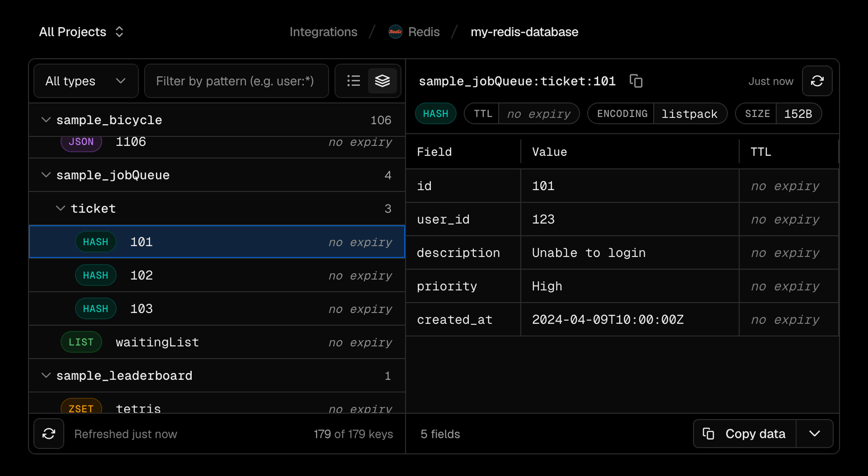The height and width of the screenshot is (476, 868).
Task: Switch to flat list view
Action: [x=354, y=81]
